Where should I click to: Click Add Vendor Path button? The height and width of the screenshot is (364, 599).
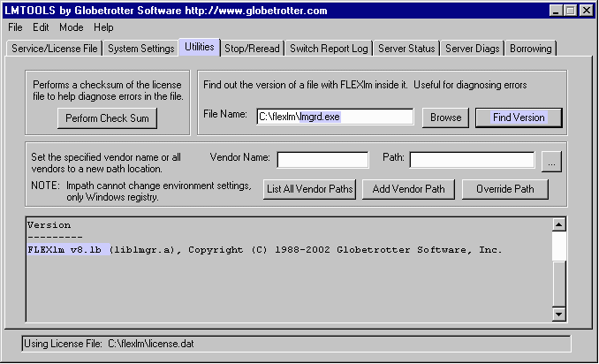click(408, 189)
